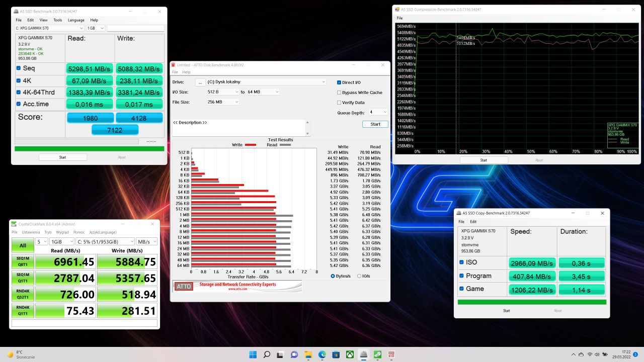This screenshot has height=362, width=644.
Task: Click the ATTO logo in the banner
Action: pyautogui.click(x=184, y=286)
